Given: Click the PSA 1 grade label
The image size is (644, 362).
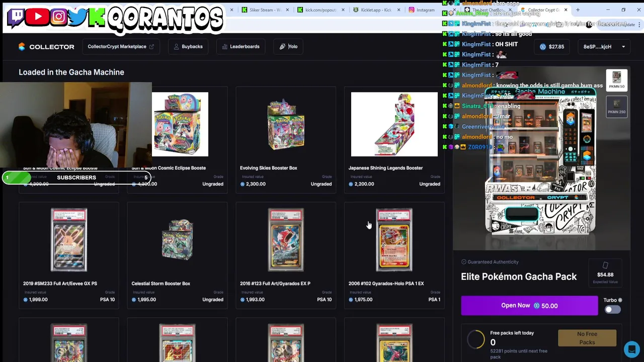Looking at the screenshot, I should tap(434, 300).
